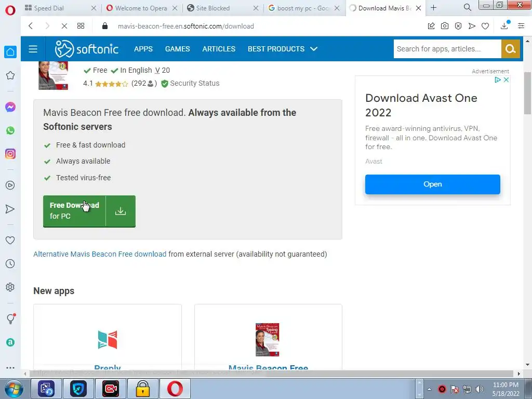The image size is (532, 399).
Task: Open the green 'a' sidebar extension icon
Action: point(10,342)
